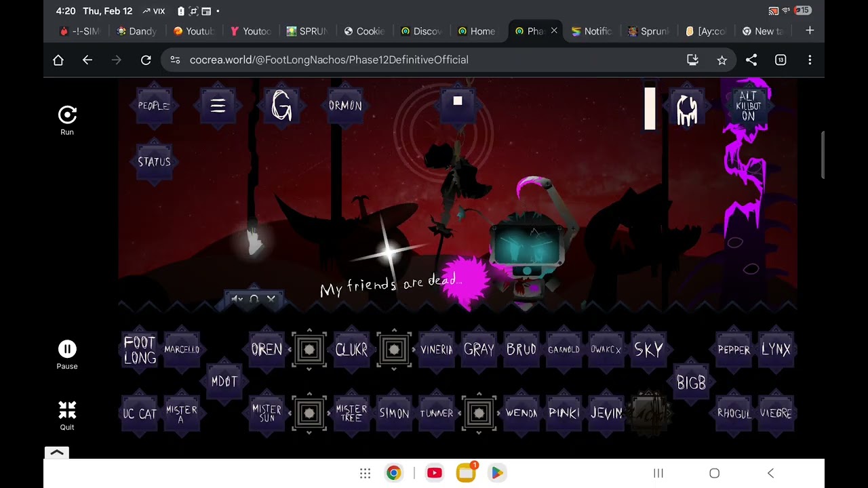
Task: Tap the OWAKCX character tile
Action: click(x=606, y=350)
